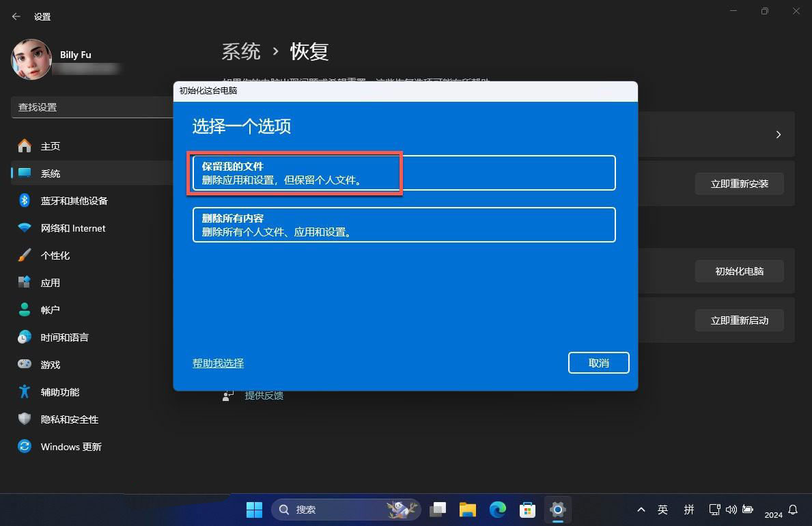
Task: Select the 保留我的文件 option
Action: (403, 173)
